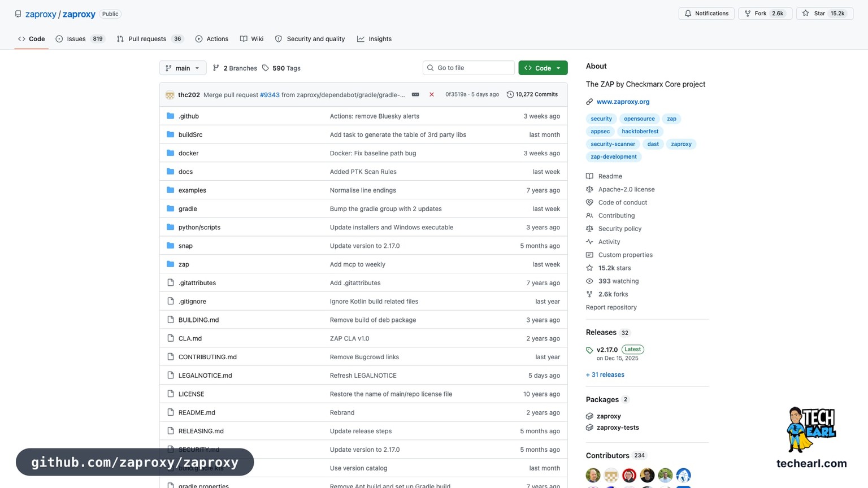Click the heart icon beside Code of conduct
The image size is (868, 488).
589,202
